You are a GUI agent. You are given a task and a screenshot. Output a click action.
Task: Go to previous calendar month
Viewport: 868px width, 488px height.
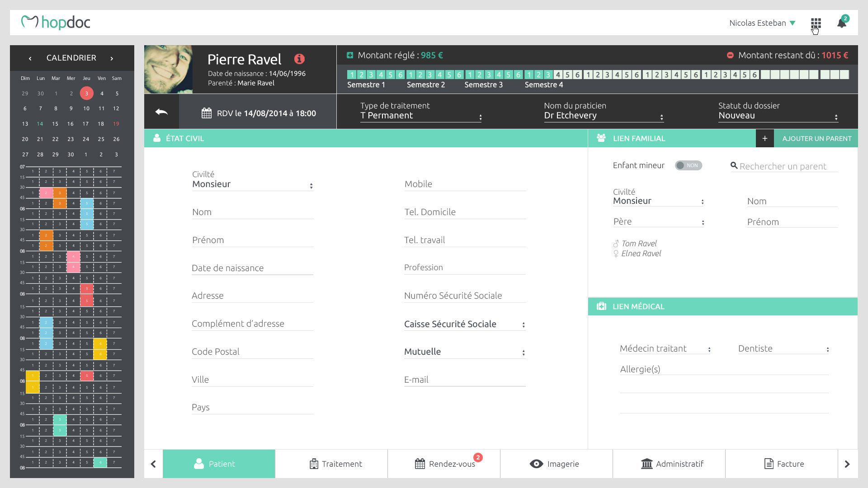[x=30, y=58]
